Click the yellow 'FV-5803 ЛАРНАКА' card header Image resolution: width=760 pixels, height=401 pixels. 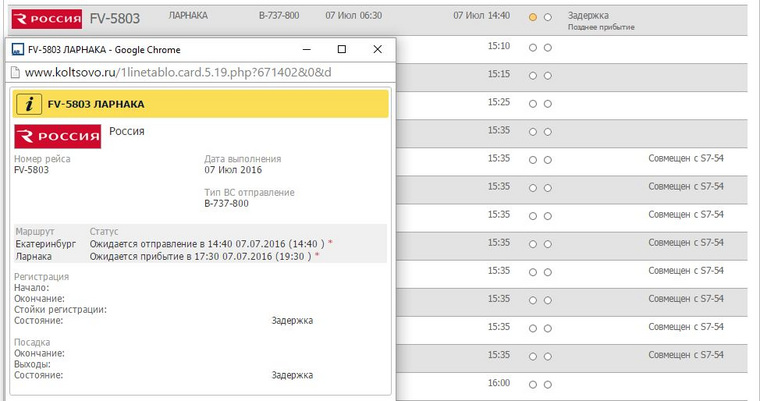pos(201,104)
